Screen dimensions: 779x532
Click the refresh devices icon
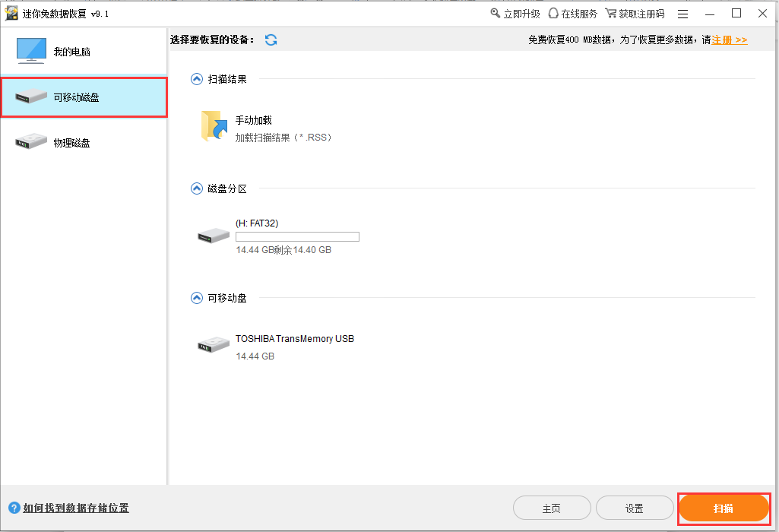[271, 40]
